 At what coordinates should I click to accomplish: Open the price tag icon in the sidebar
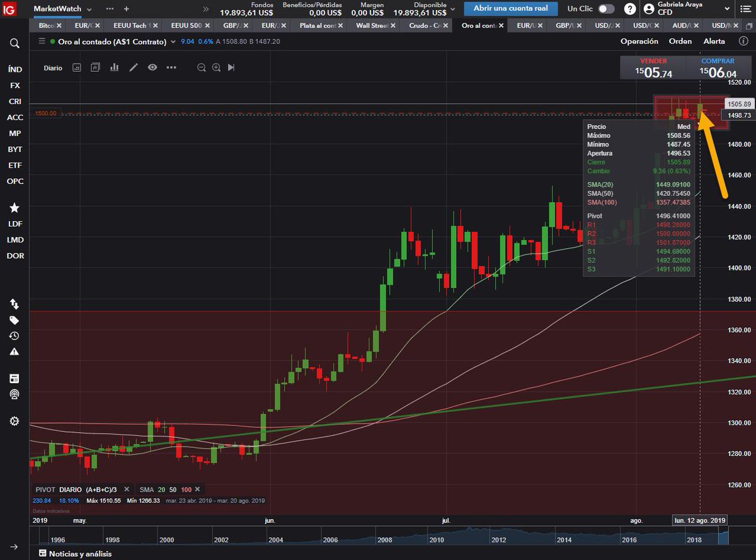14,320
